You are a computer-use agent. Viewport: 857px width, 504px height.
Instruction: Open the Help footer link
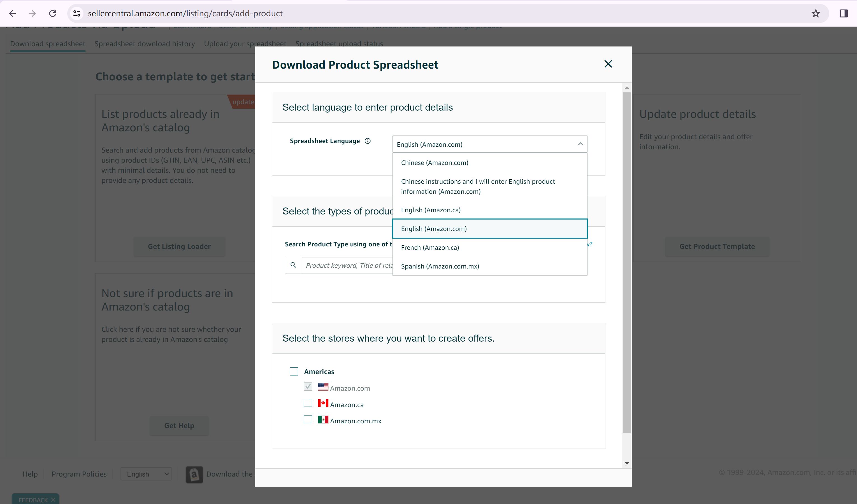[x=30, y=474]
